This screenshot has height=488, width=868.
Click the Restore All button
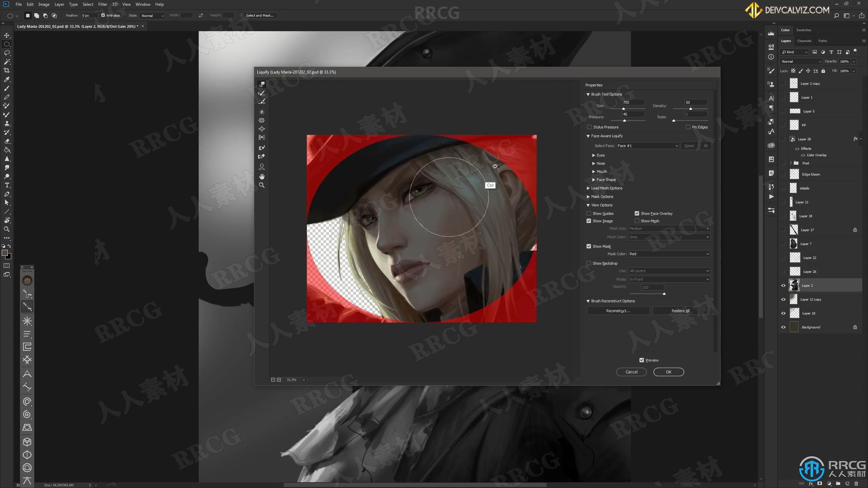tap(680, 310)
